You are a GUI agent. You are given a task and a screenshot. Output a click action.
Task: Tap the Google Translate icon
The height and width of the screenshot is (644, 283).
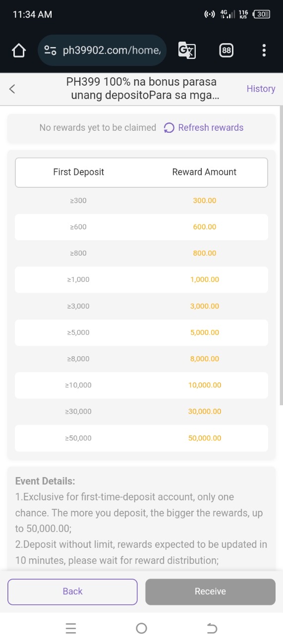coord(187,50)
